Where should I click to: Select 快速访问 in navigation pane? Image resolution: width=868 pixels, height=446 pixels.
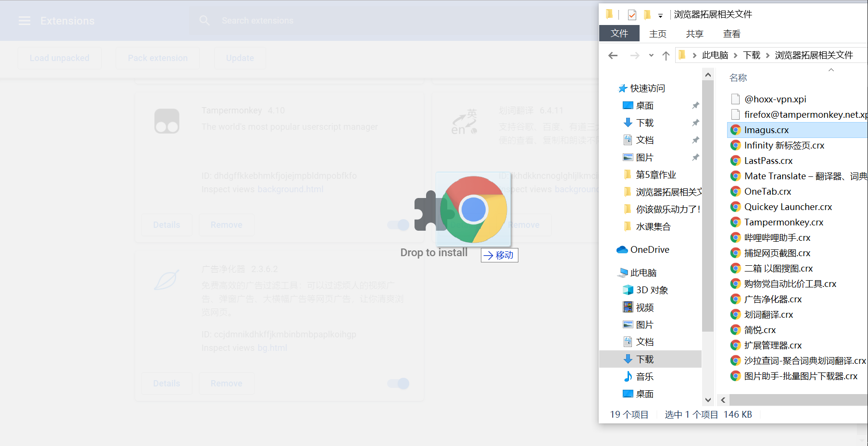click(647, 88)
